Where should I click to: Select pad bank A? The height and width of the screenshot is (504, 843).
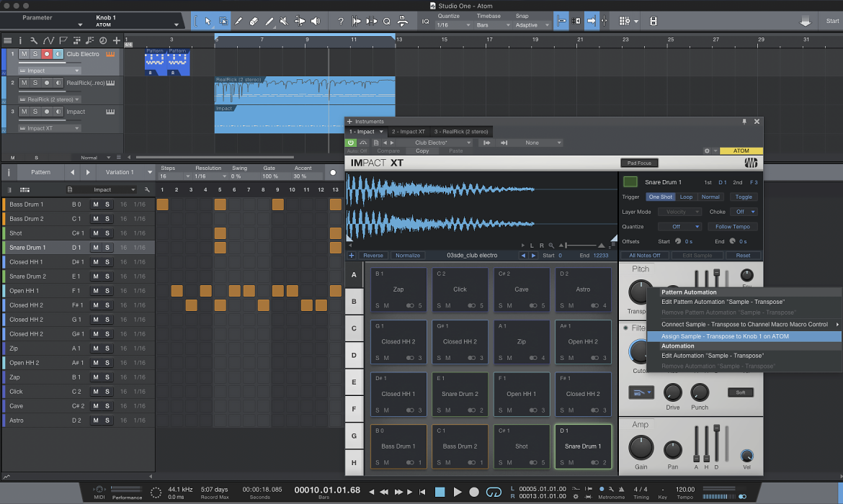(x=354, y=275)
